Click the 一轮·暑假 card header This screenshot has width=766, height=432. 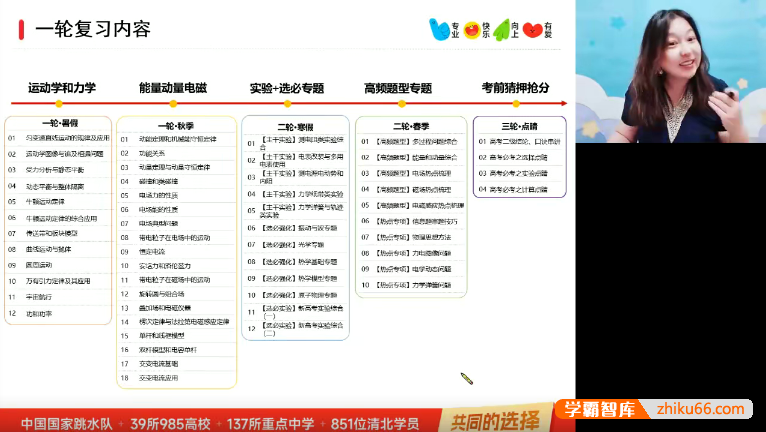click(60, 123)
